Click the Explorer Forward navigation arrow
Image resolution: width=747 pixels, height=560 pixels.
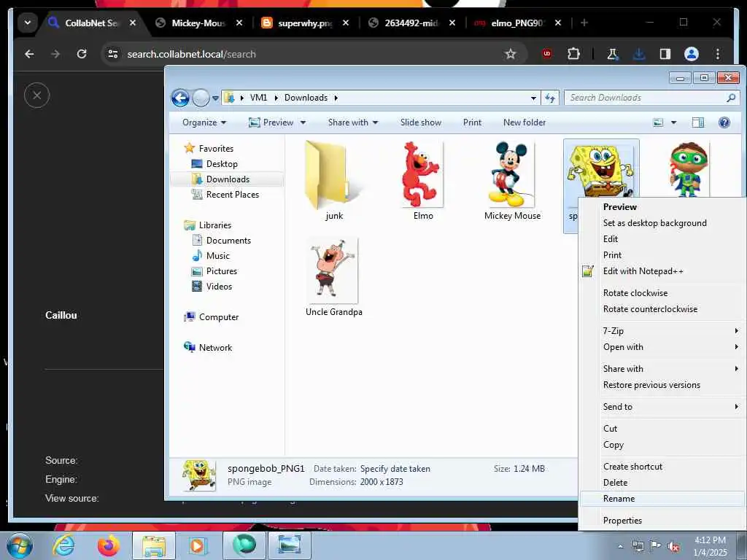[x=201, y=98]
